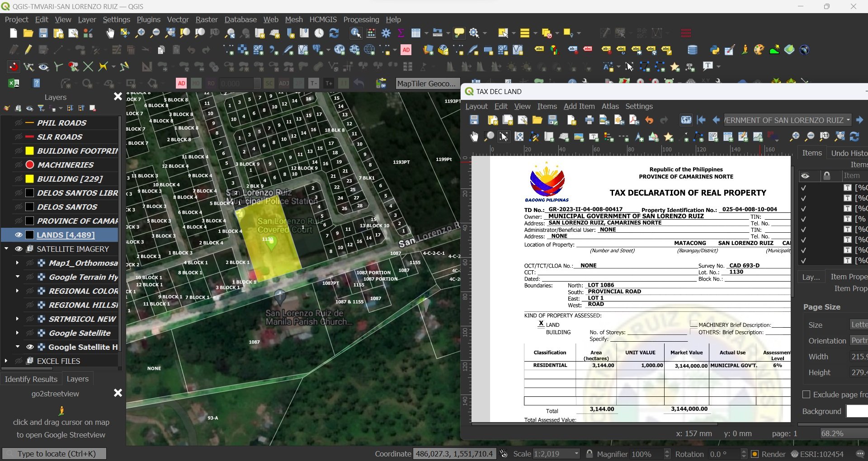Check Exclude page from exports
This screenshot has height=461, width=868.
806,395
